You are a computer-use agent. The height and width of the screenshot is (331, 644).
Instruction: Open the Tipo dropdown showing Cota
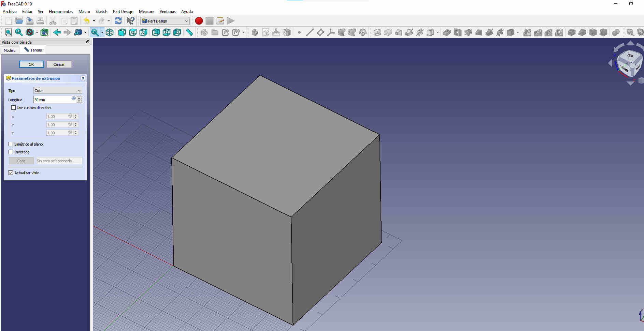point(58,91)
